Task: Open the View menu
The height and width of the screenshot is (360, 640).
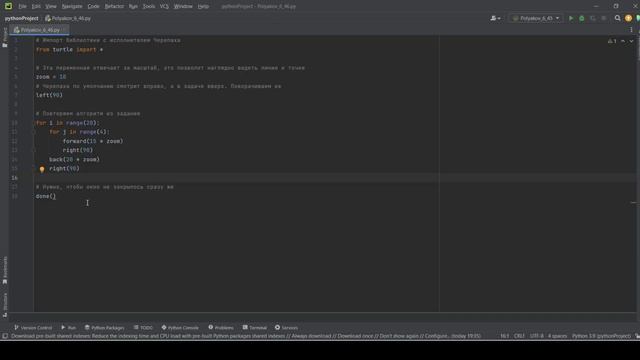Action: (51, 6)
